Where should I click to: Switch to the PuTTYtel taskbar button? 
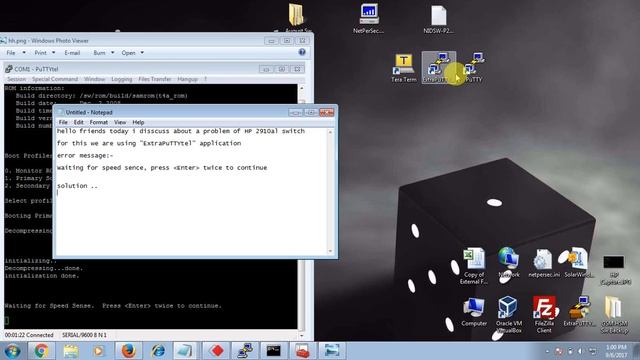coord(245,351)
